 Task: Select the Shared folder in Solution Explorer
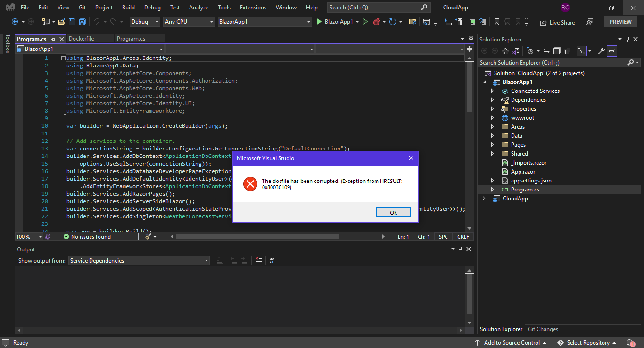pyautogui.click(x=519, y=154)
